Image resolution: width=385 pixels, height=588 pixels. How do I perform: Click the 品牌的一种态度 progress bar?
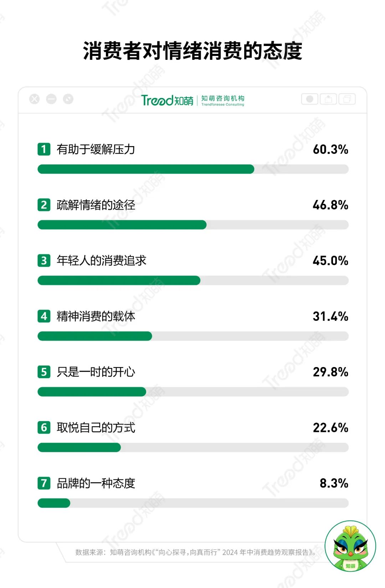[x=193, y=503]
